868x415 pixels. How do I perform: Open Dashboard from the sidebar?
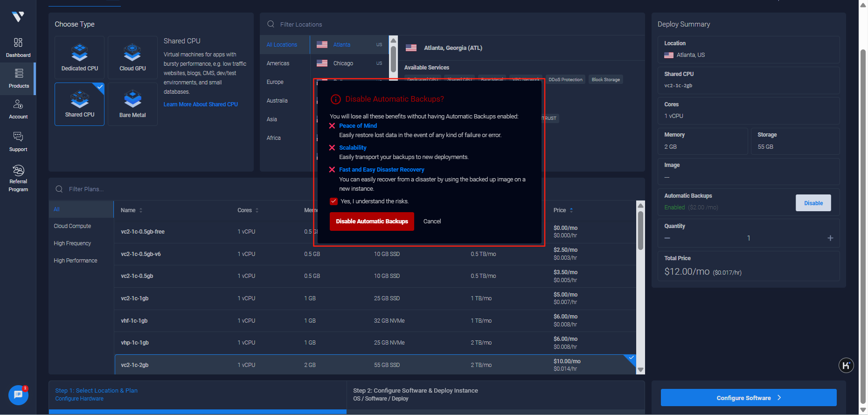coord(18,48)
